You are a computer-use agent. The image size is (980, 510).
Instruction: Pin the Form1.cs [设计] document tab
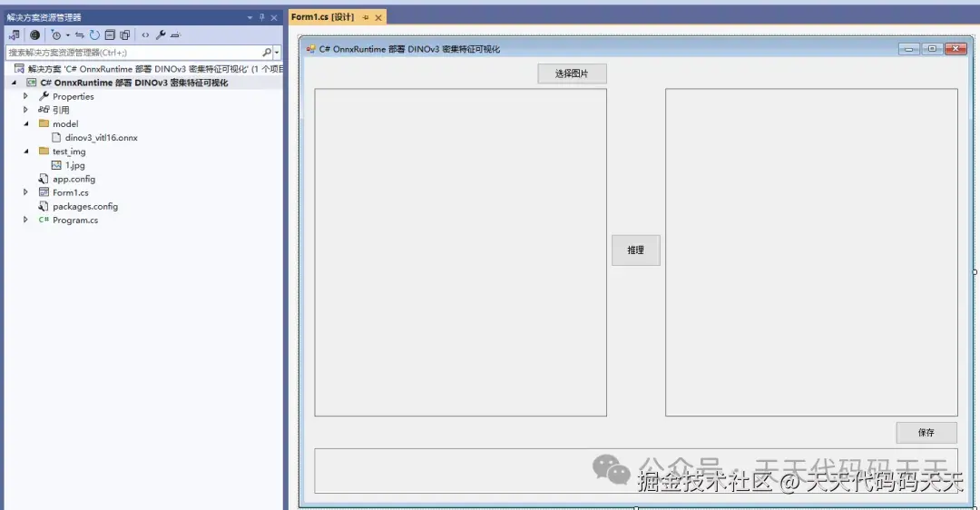(367, 17)
